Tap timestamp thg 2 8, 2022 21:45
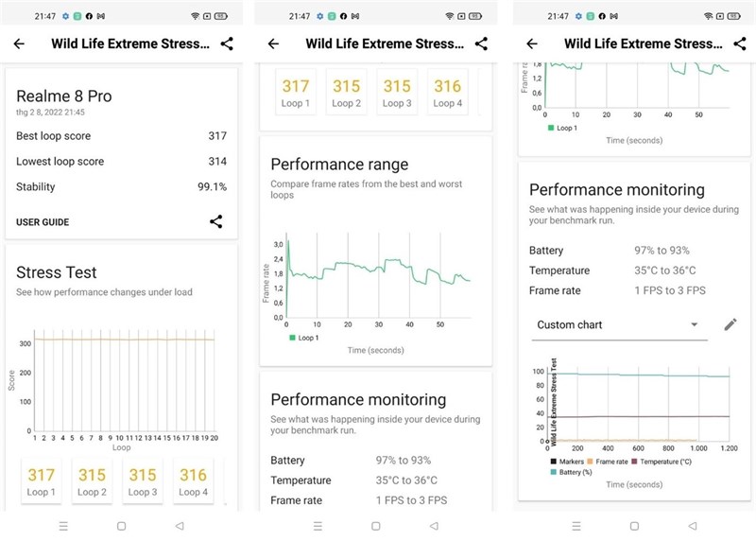Viewport: 756px width, 541px height. coord(50,112)
